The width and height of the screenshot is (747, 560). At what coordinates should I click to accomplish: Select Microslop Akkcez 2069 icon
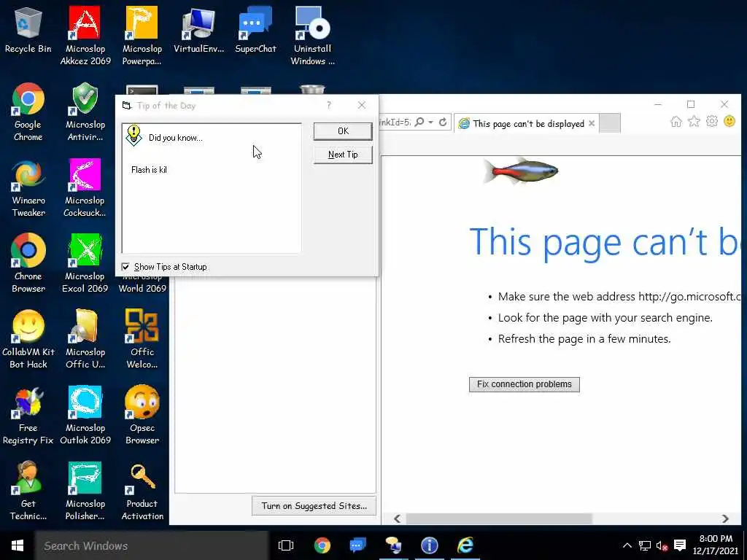click(85, 36)
